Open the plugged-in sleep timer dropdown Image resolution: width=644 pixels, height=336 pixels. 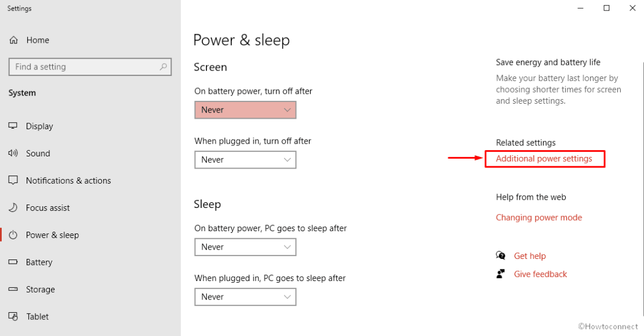[x=245, y=297]
